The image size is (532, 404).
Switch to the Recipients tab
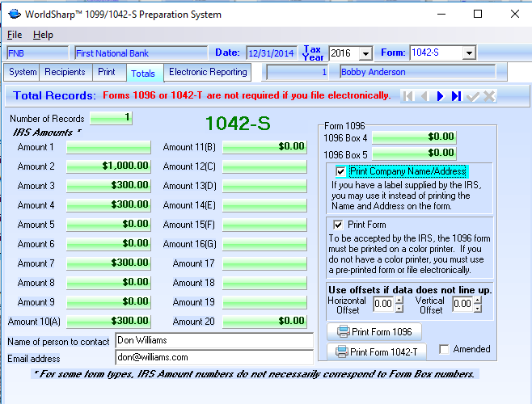[65, 72]
